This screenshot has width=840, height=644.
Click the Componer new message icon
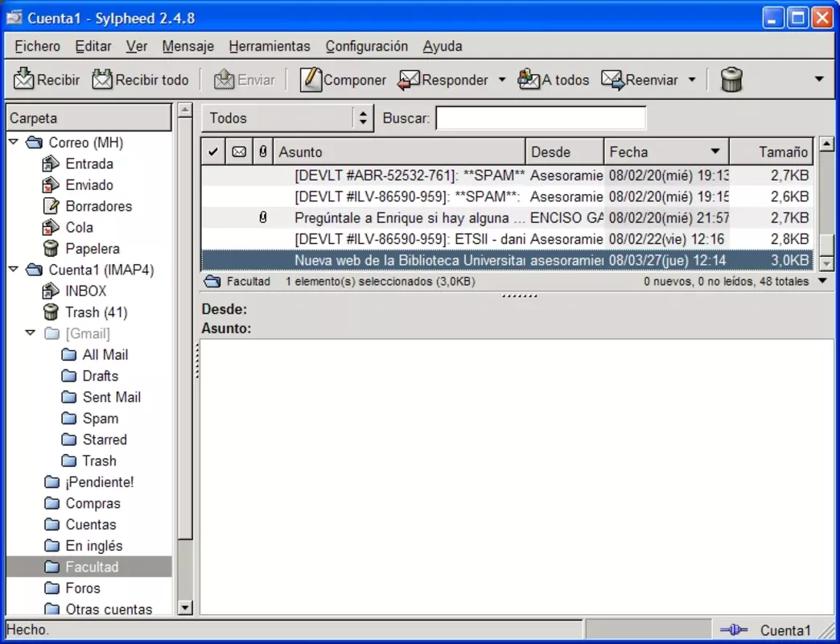[x=311, y=80]
